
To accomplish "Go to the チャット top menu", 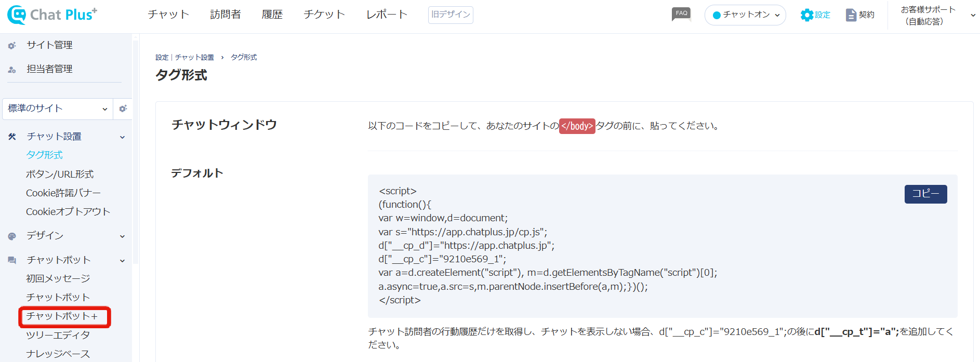I will click(168, 15).
